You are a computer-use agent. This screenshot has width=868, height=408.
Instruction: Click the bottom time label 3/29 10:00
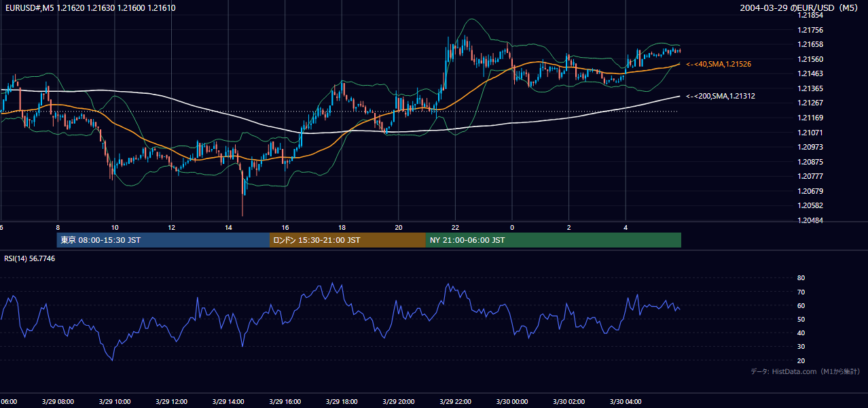(x=115, y=402)
